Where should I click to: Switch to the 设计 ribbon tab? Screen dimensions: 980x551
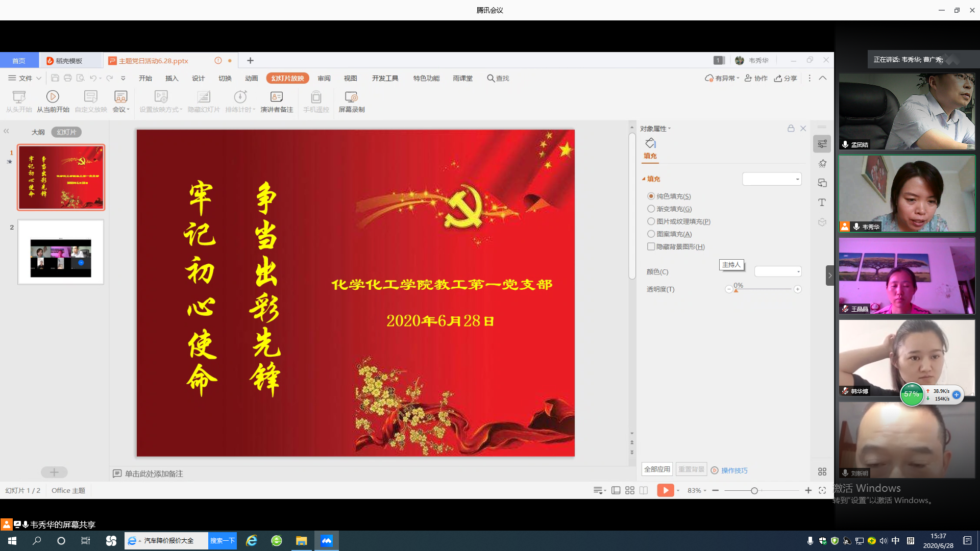coord(198,78)
